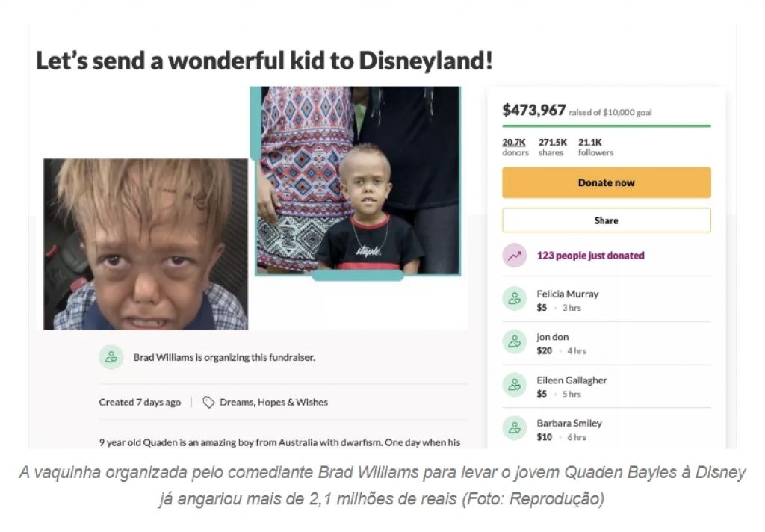Image resolution: width=765 pixels, height=532 pixels.
Task: Click the tag icon before Dreams, Hopes & Wishes
Action: pos(208,403)
